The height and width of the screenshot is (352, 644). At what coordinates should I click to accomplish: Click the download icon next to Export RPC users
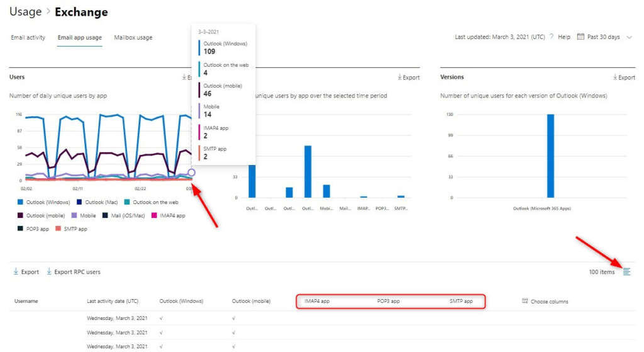[49, 271]
